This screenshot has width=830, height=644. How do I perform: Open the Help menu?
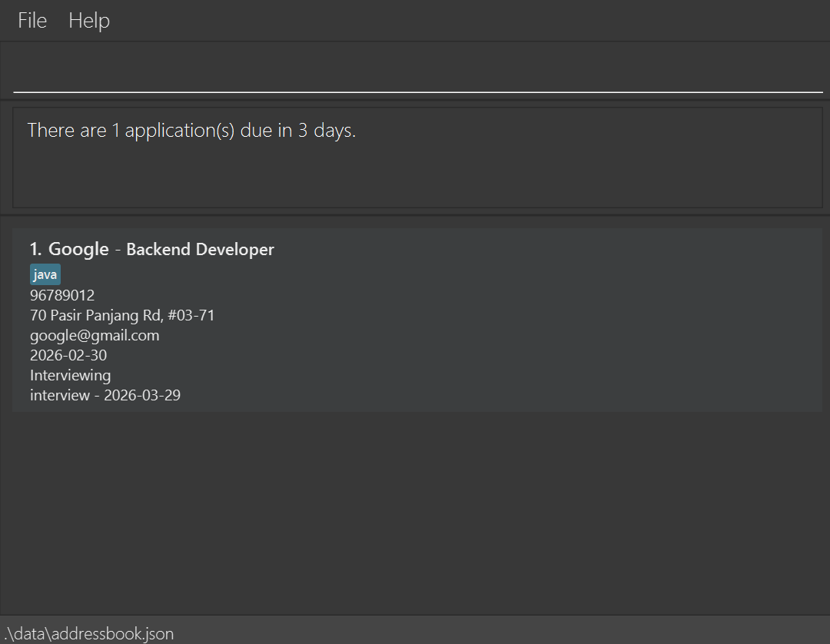coord(89,21)
